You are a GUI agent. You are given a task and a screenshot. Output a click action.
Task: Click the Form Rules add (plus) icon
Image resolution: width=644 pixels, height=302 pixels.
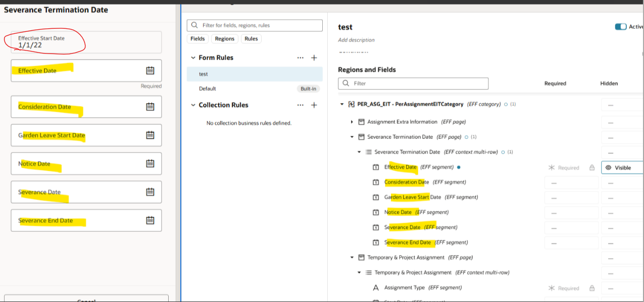point(314,58)
